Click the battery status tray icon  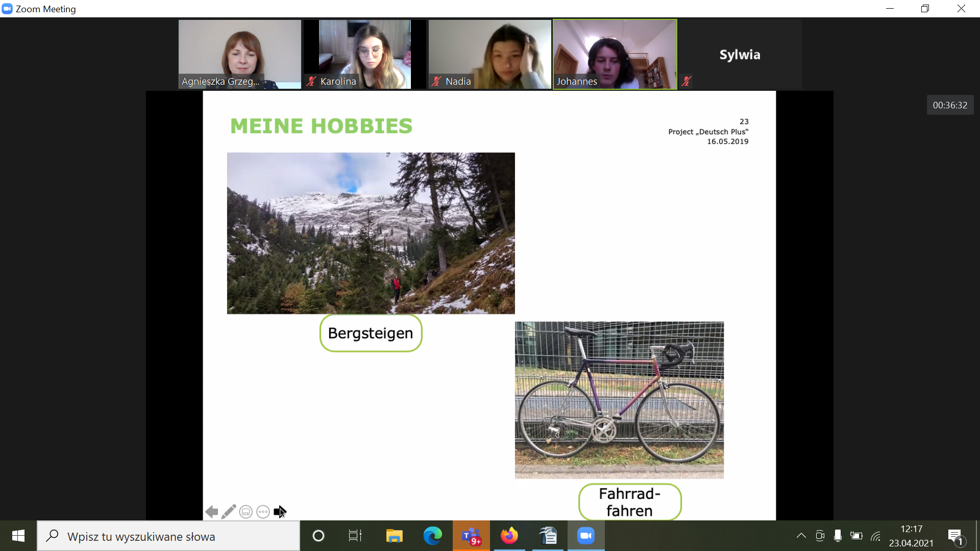pos(856,536)
